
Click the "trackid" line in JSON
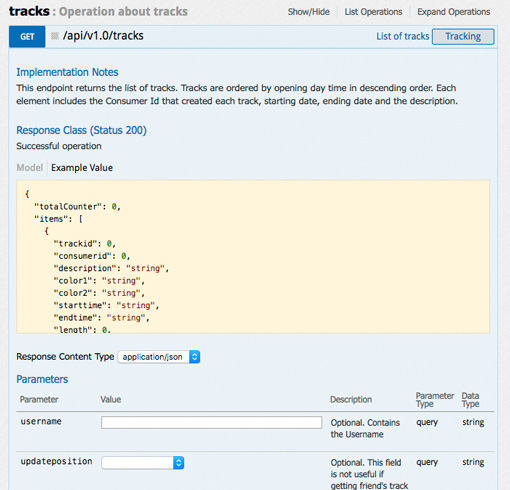[84, 244]
